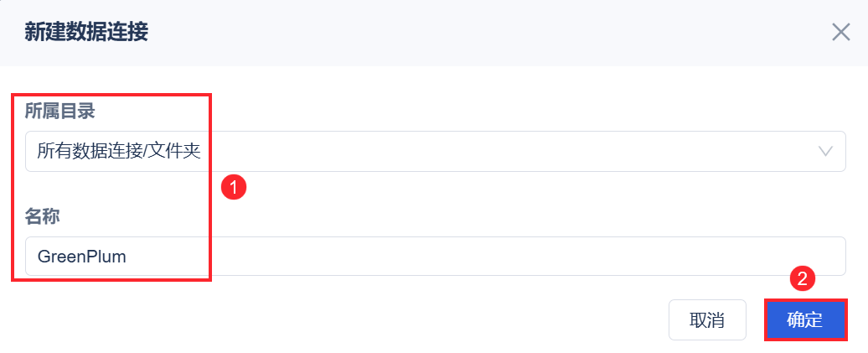Viewport: 868px width, 353px height.
Task: Close the 新建数据连接 dialog with the X icon
Action: [x=840, y=33]
